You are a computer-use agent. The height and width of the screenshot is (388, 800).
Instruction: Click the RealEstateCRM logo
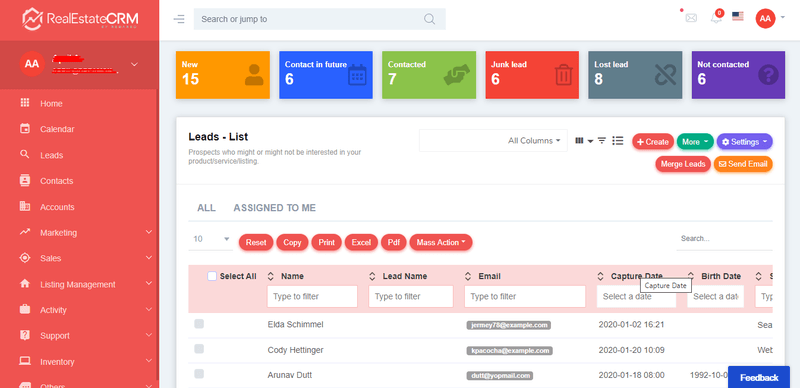[x=81, y=19]
